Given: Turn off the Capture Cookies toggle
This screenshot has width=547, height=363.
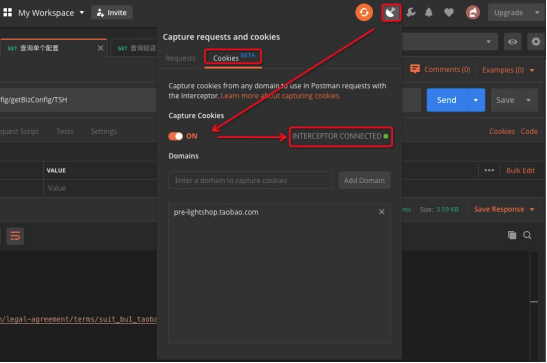Looking at the screenshot, I should (175, 136).
